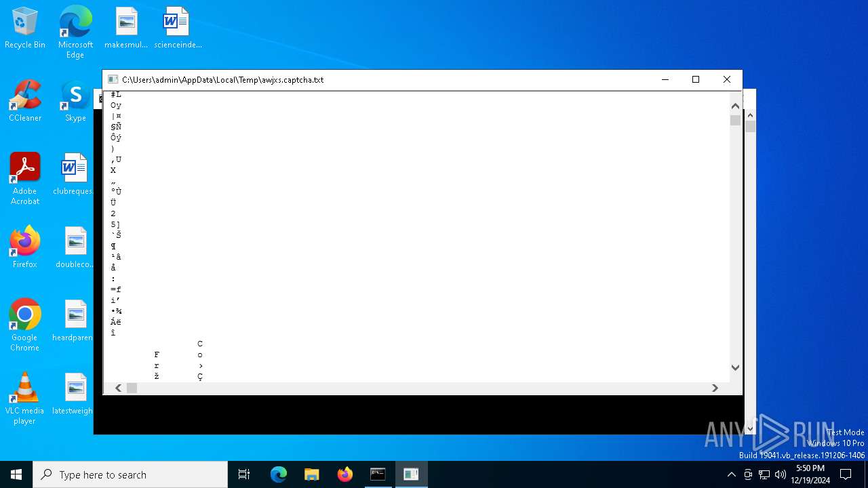Open Task View from the taskbar

click(x=244, y=474)
